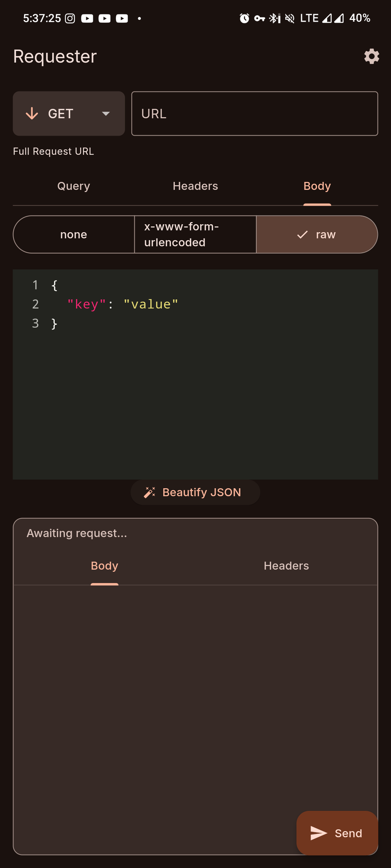Click the Beautify JSON button
The image size is (391, 868).
(195, 492)
